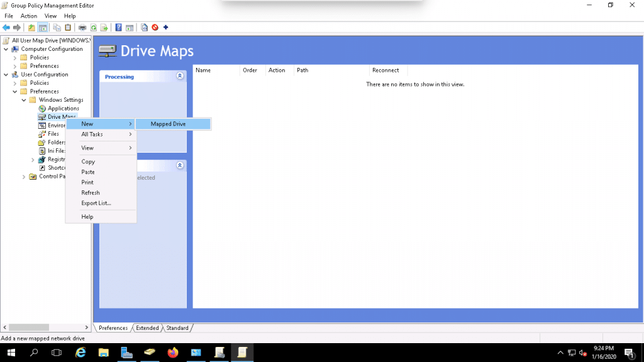Viewport: 644px width, 362px height.
Task: Click the blue Back arrow in toolbar
Action: pyautogui.click(x=6, y=28)
